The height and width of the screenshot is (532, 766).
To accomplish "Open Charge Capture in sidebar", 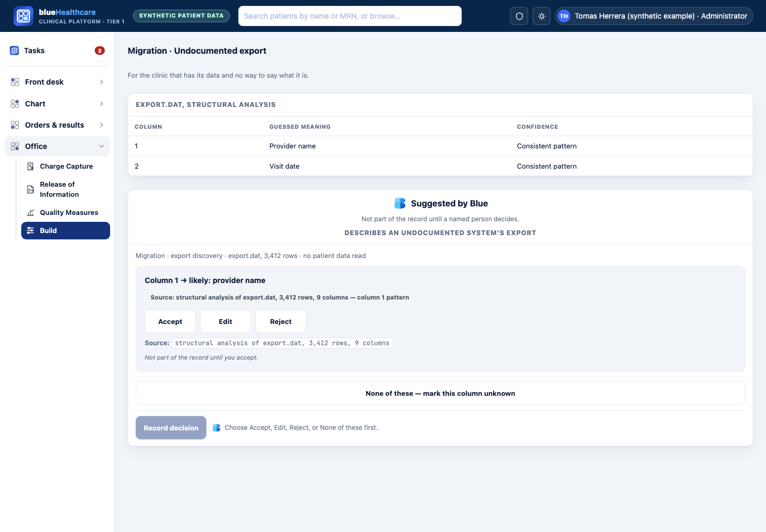I will click(65, 167).
